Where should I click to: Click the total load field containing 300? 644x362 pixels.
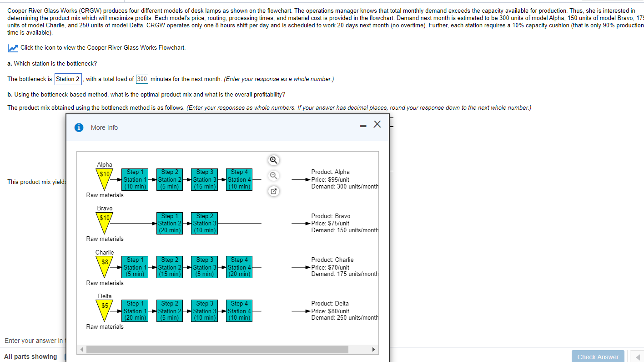click(142, 79)
